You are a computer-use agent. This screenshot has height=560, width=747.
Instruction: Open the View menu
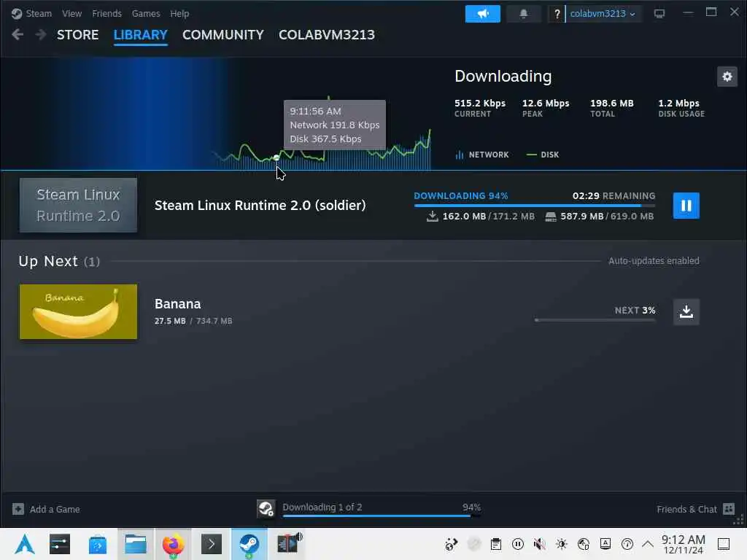coord(71,13)
